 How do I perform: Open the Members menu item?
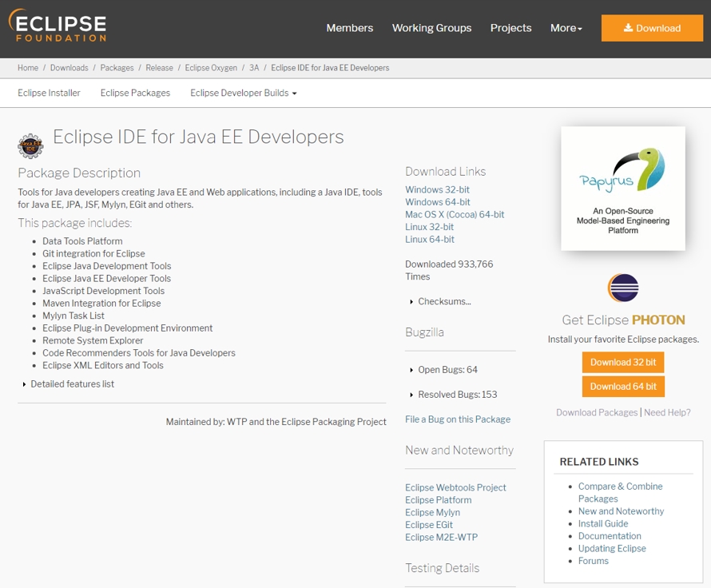point(349,28)
